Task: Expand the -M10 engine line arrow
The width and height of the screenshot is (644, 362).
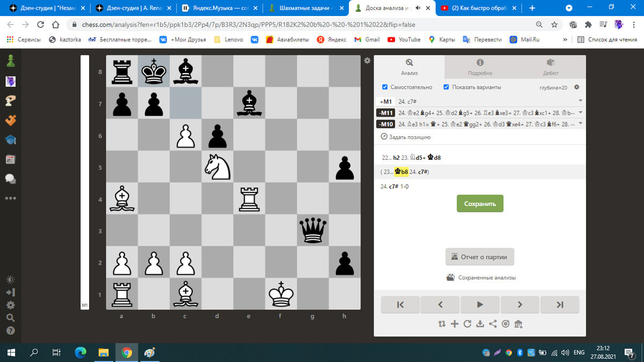Action: pos(580,124)
